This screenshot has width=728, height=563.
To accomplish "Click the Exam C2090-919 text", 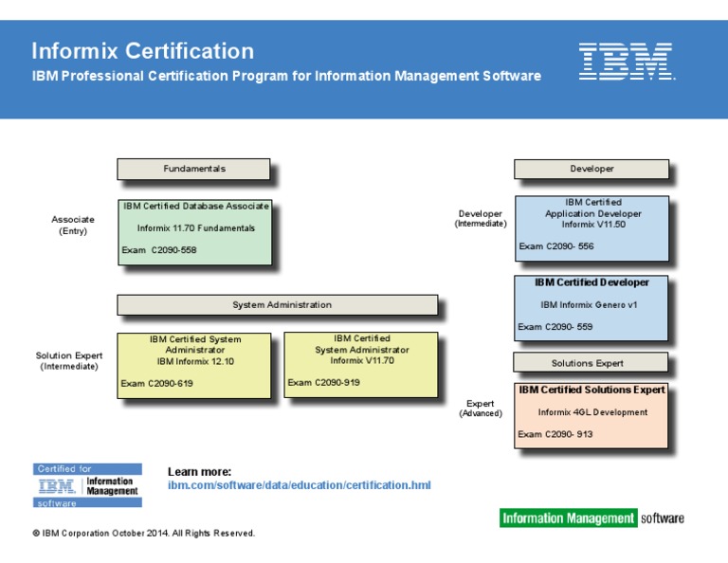I will (x=324, y=383).
